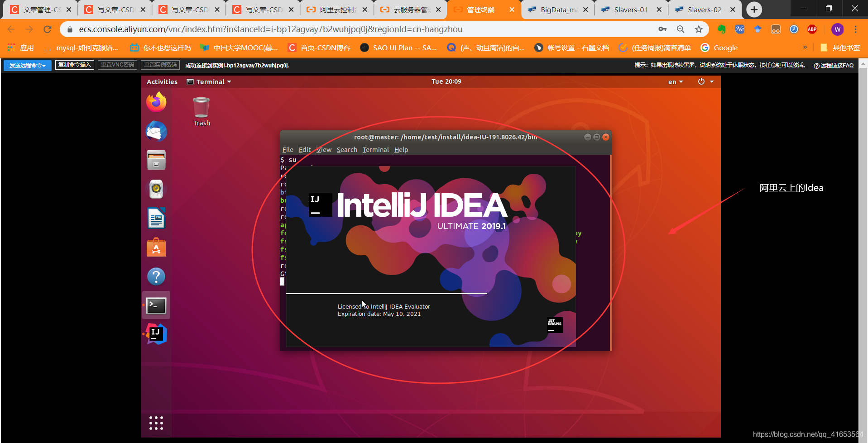Open the Chrome three-dot menu
The image size is (868, 443).
click(x=855, y=29)
